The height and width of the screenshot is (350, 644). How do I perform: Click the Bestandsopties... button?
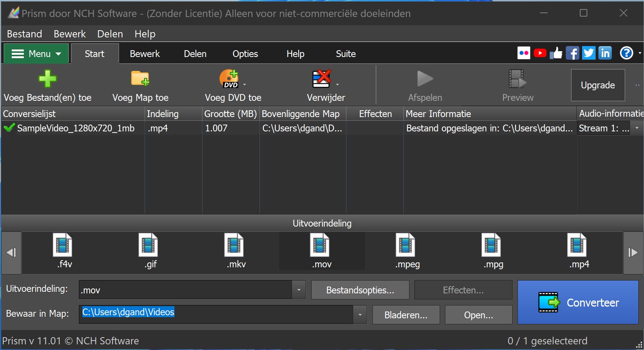tap(360, 290)
